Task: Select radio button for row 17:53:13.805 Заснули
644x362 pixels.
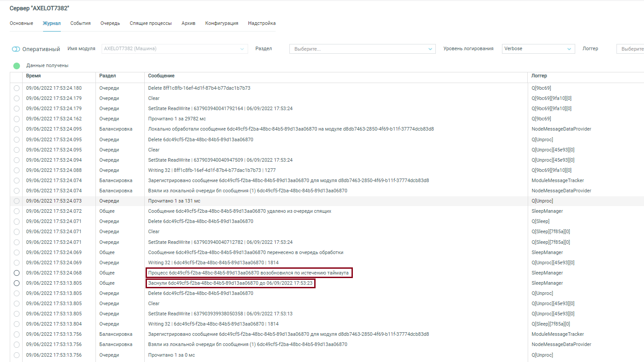Action: pos(16,283)
